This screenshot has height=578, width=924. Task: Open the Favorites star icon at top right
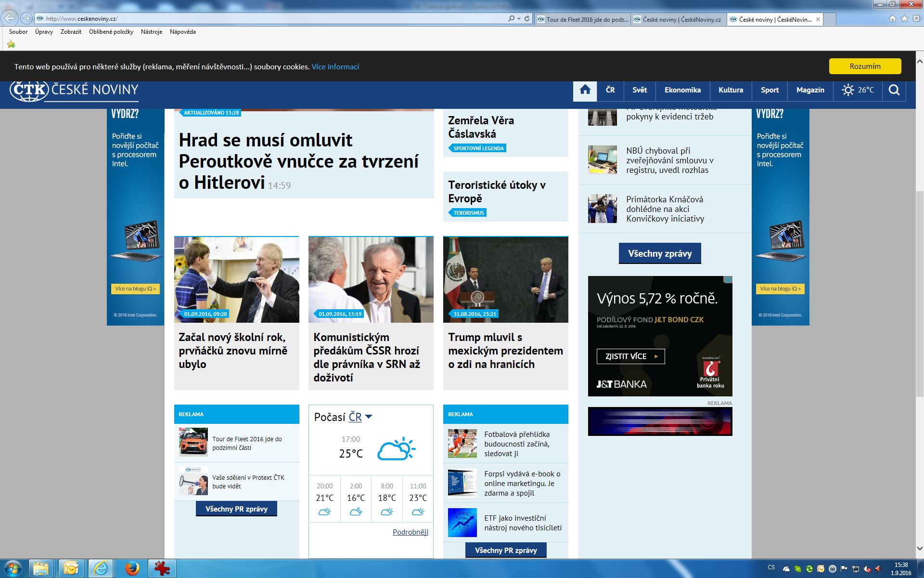point(904,19)
